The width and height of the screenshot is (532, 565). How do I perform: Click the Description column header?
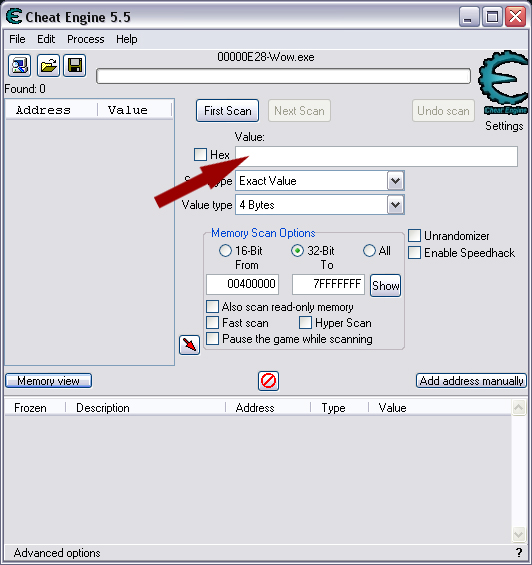(146, 408)
